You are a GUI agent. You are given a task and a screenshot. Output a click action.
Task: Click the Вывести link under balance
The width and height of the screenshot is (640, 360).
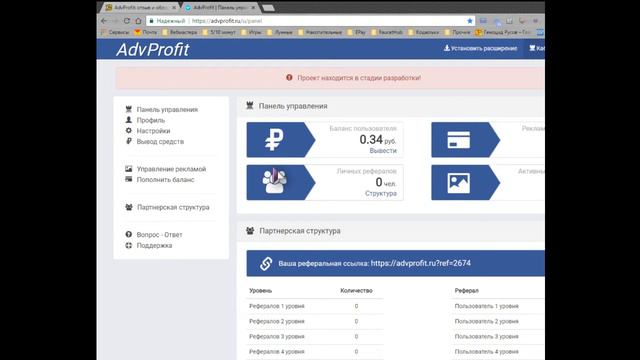(x=383, y=151)
